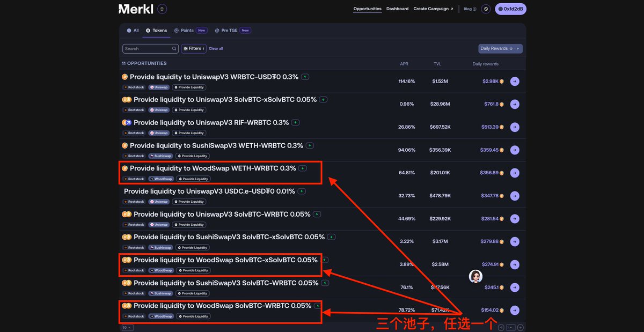The width and height of the screenshot is (644, 332).
Task: Click lightning badge on UniswapV3 USDC.e-USD₮0 row
Action: [x=302, y=191]
